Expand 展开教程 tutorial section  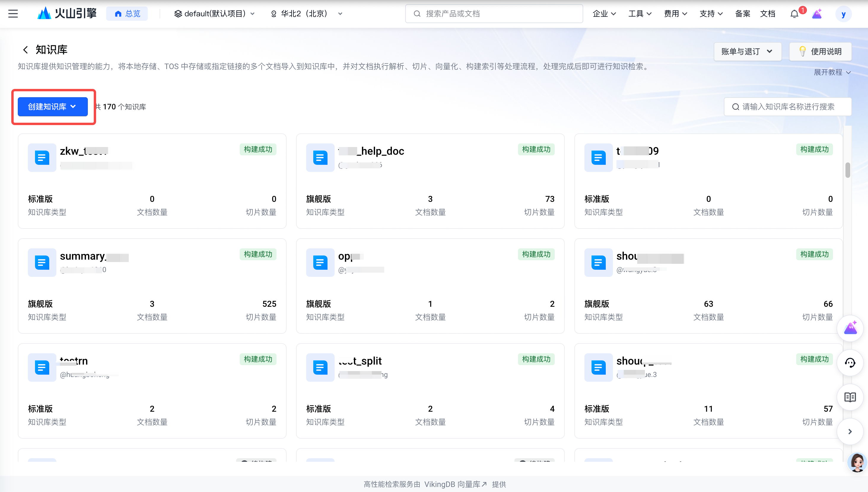[x=832, y=72]
